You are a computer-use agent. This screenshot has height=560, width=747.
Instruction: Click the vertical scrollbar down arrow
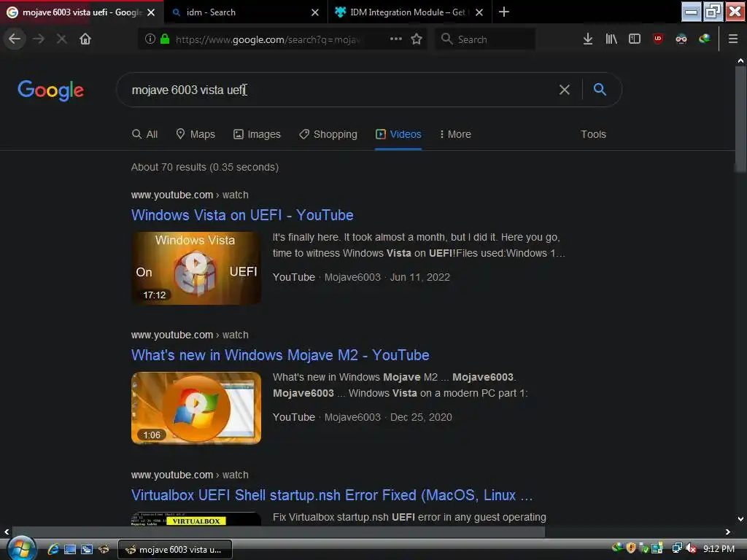click(x=740, y=519)
